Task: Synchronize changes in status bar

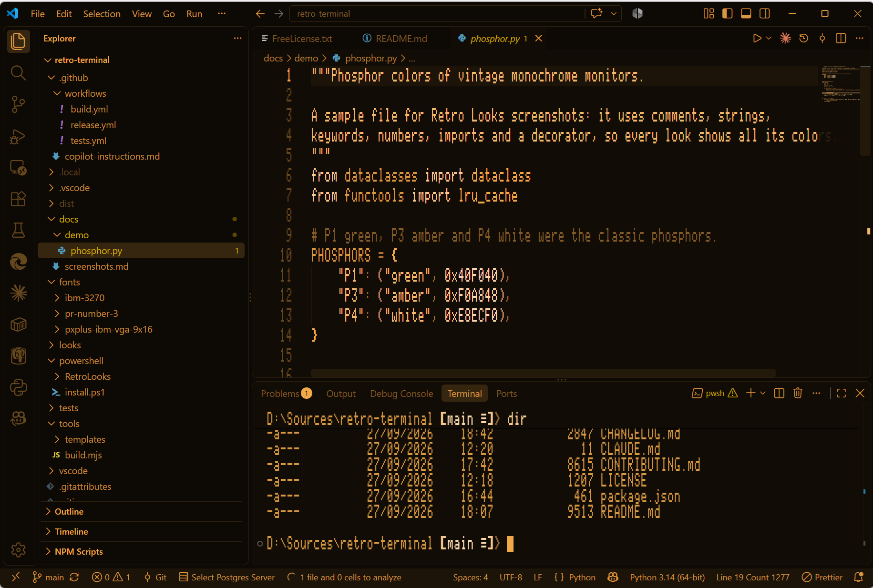Action: click(x=74, y=577)
